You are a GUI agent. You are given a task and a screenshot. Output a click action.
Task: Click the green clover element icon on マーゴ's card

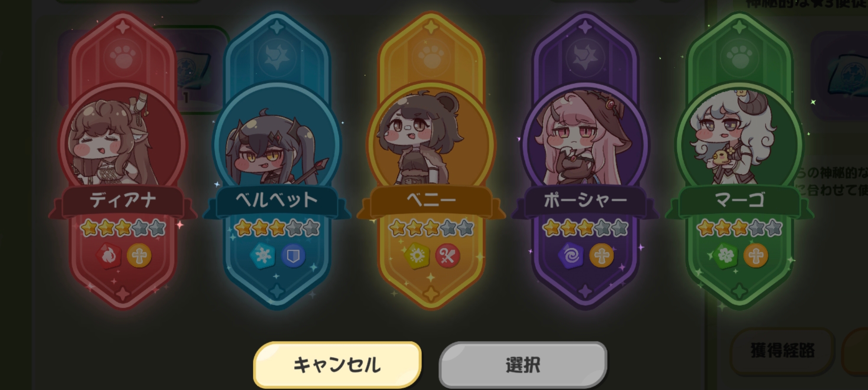(x=725, y=256)
